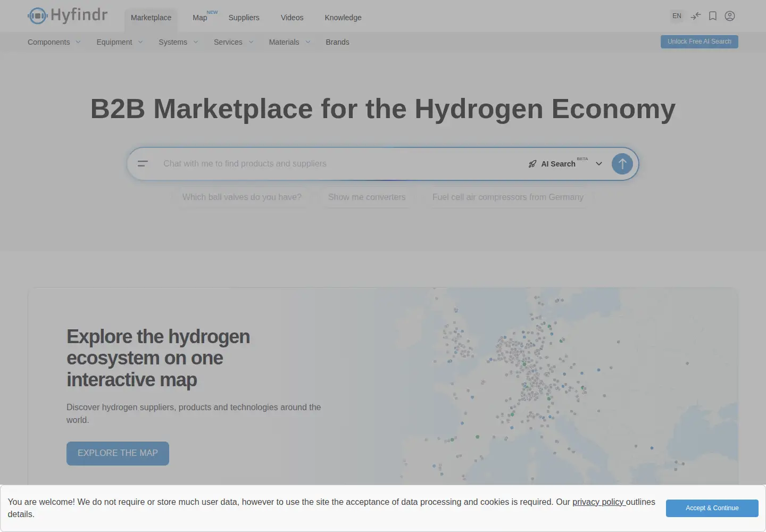Open the Brands link
The width and height of the screenshot is (766, 532).
[338, 42]
